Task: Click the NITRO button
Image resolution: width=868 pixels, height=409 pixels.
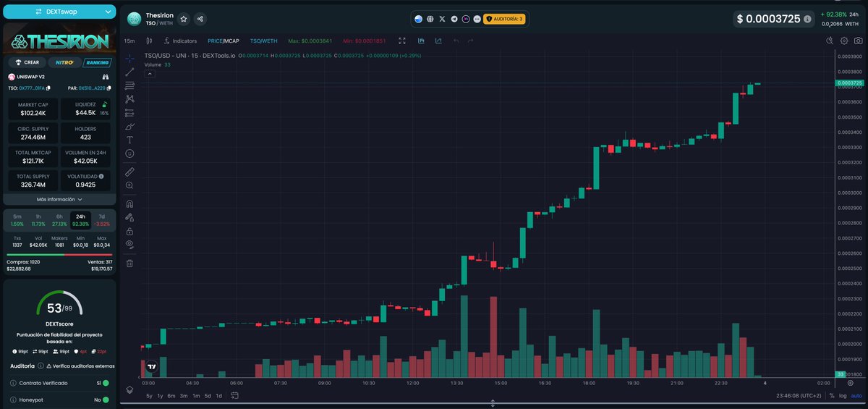Action: click(64, 62)
